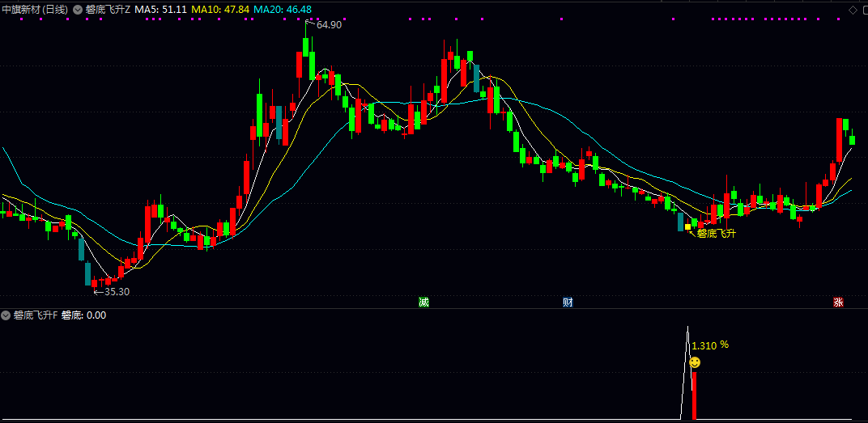Viewport: 868px width, 423px height.
Task: Click the 64.90 high price flag marker
Action: coord(328,25)
